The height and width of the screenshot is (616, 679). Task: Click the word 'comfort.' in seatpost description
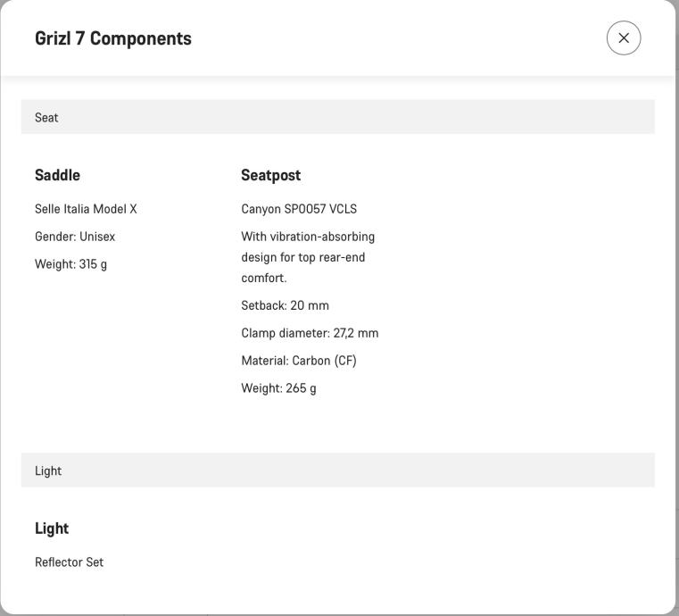click(264, 278)
